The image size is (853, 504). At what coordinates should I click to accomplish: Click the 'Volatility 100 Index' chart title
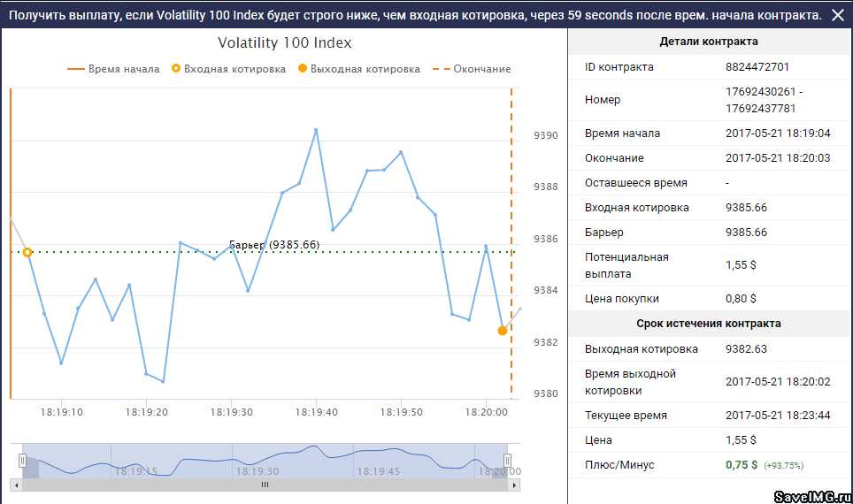coord(285,43)
